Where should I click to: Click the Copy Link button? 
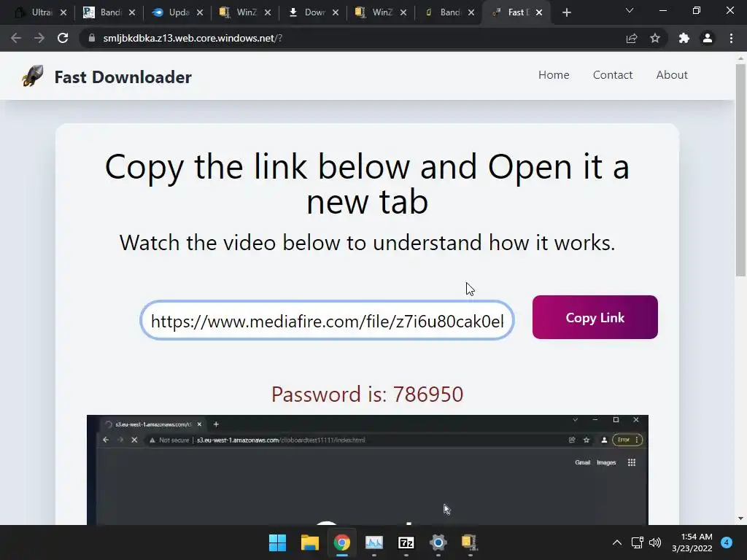[595, 317]
